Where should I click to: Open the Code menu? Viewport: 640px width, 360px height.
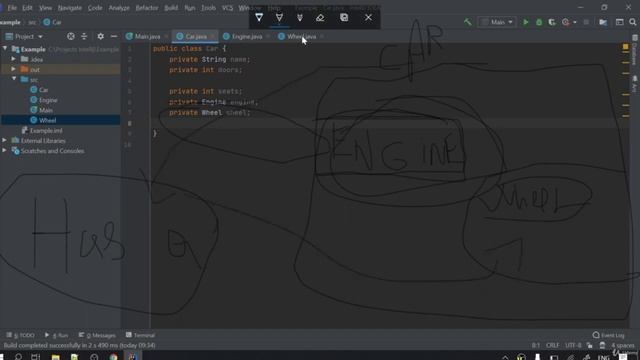[95, 8]
